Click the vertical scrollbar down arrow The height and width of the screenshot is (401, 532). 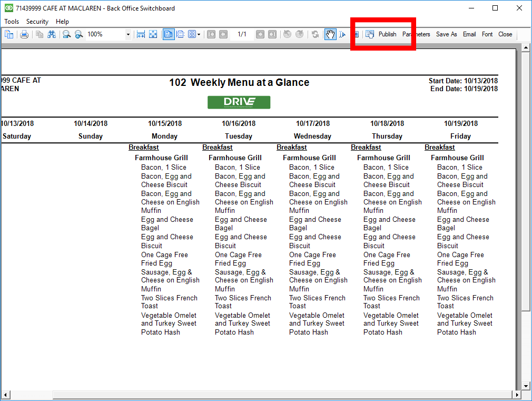click(x=525, y=386)
